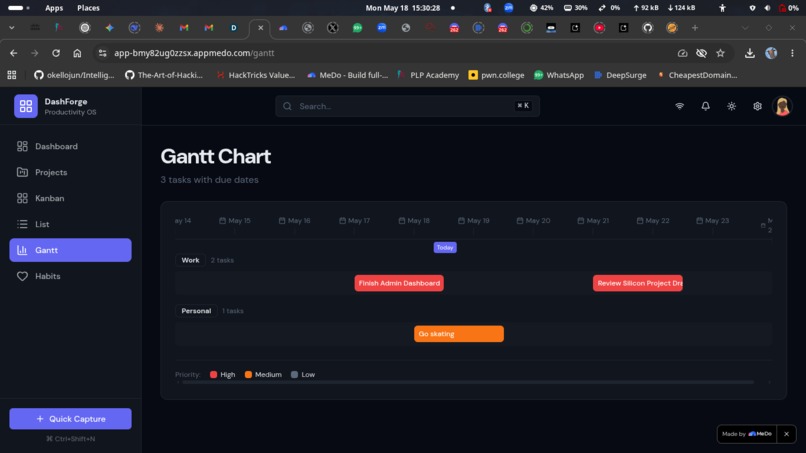Open the CheapestDomain bookmark
The width and height of the screenshot is (806, 453).
point(697,75)
